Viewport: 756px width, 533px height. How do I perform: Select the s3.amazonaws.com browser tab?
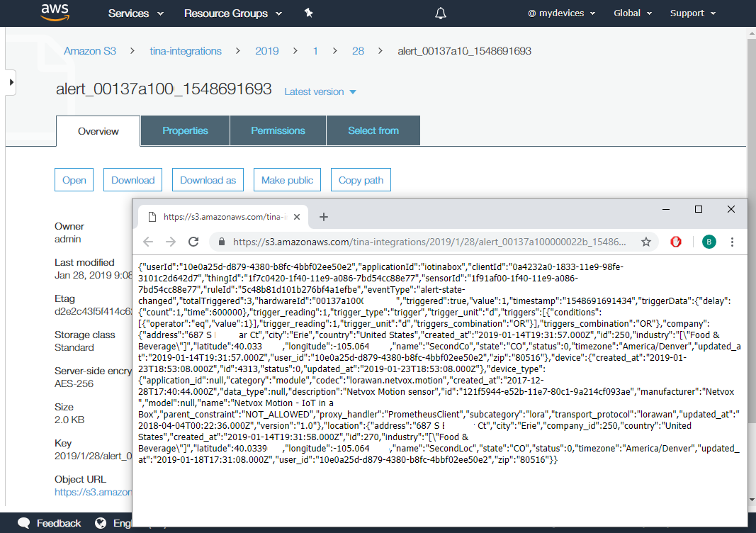(x=223, y=217)
